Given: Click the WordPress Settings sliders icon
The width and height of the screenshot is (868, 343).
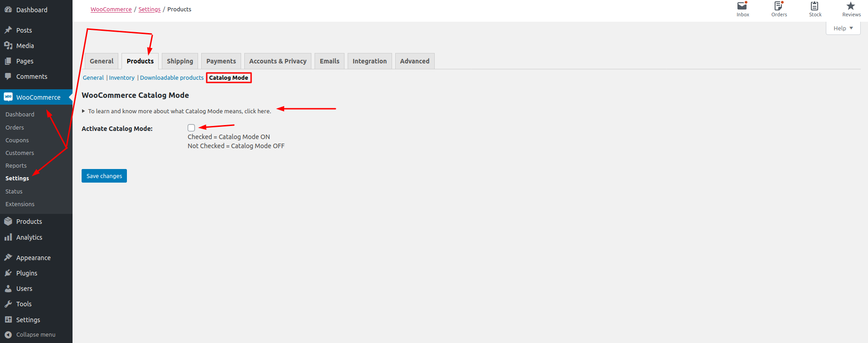Looking at the screenshot, I should pyautogui.click(x=8, y=319).
